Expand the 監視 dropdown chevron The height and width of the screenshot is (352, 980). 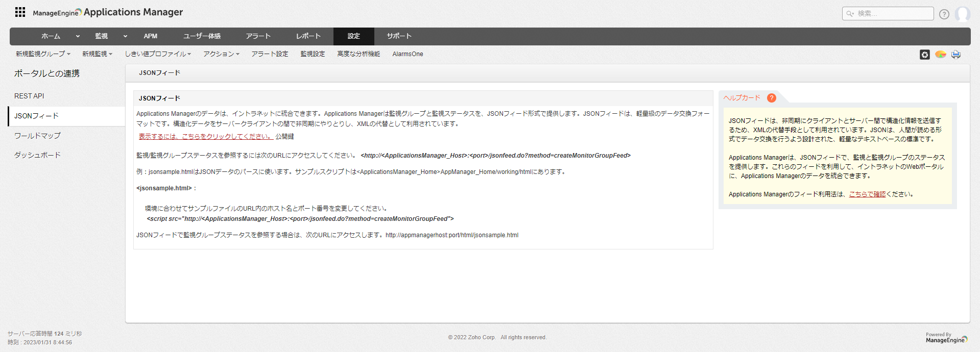[x=125, y=36]
